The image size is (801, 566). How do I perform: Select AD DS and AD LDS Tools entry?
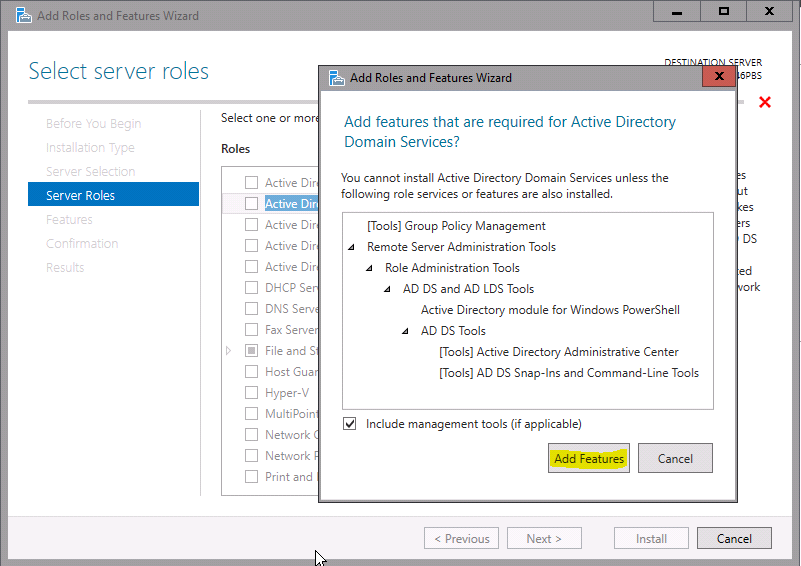click(468, 289)
